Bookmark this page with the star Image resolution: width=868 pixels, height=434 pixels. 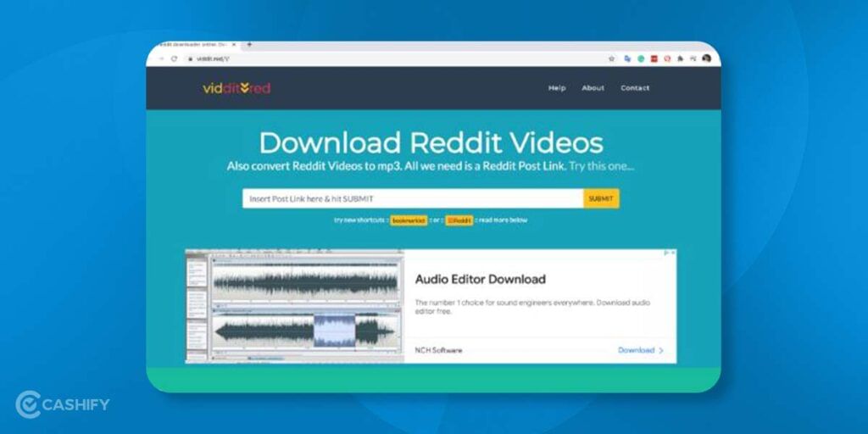(612, 58)
